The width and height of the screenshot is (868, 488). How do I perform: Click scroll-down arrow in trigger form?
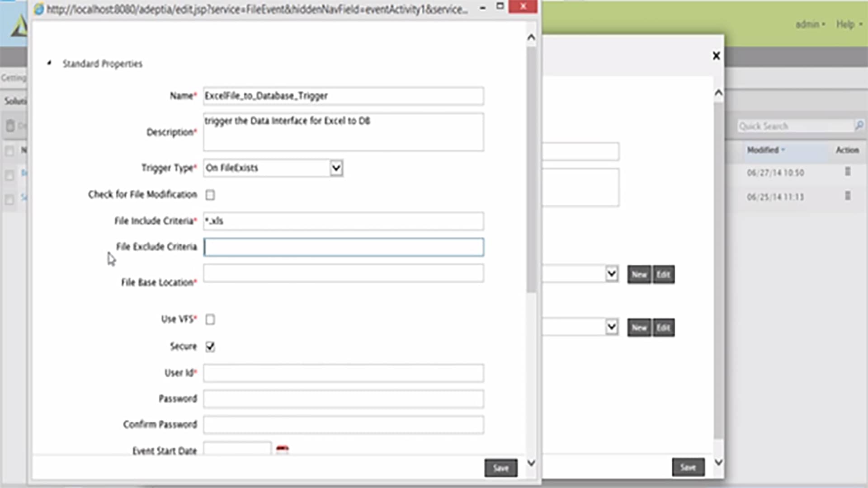coord(531,463)
